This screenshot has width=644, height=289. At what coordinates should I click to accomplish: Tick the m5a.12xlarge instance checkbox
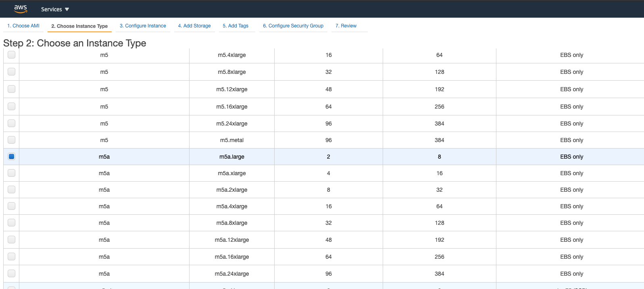[x=12, y=239]
